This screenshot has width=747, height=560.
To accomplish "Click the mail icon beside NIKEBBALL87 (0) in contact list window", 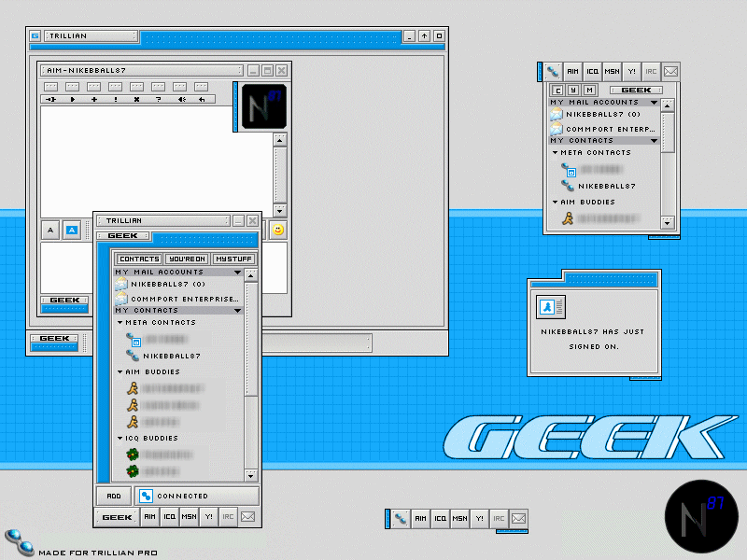I will point(121,285).
